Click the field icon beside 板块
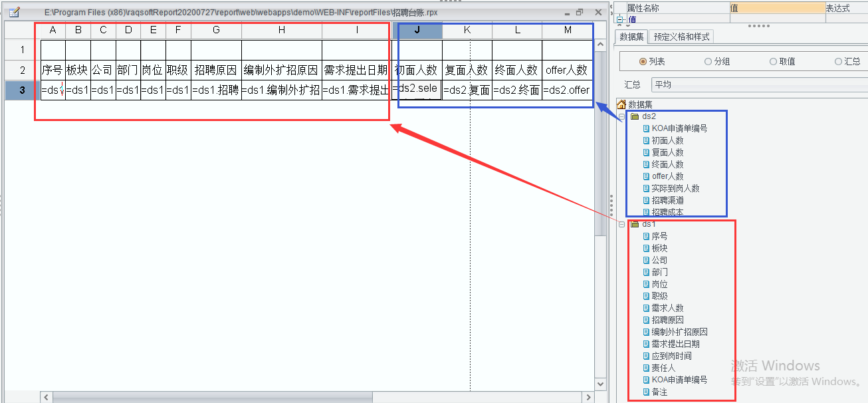The width and height of the screenshot is (868, 403). click(x=646, y=248)
